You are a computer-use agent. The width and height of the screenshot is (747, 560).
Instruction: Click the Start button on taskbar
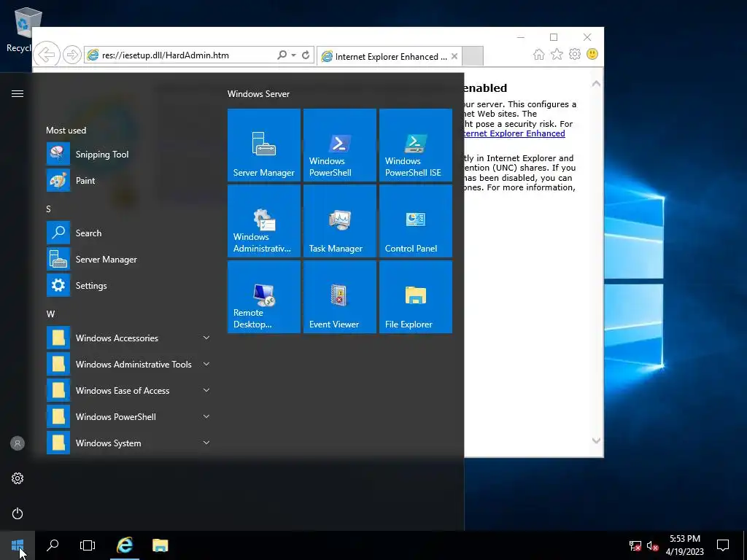click(x=18, y=545)
